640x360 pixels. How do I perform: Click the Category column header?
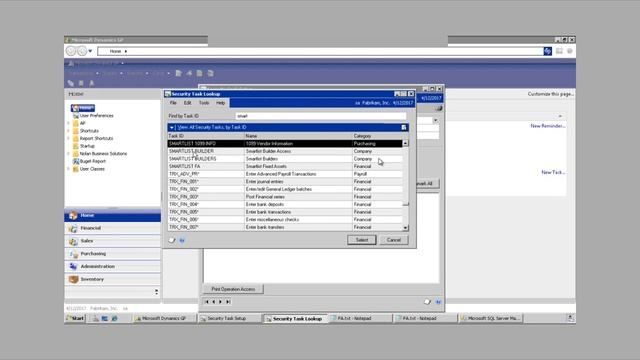pos(377,136)
